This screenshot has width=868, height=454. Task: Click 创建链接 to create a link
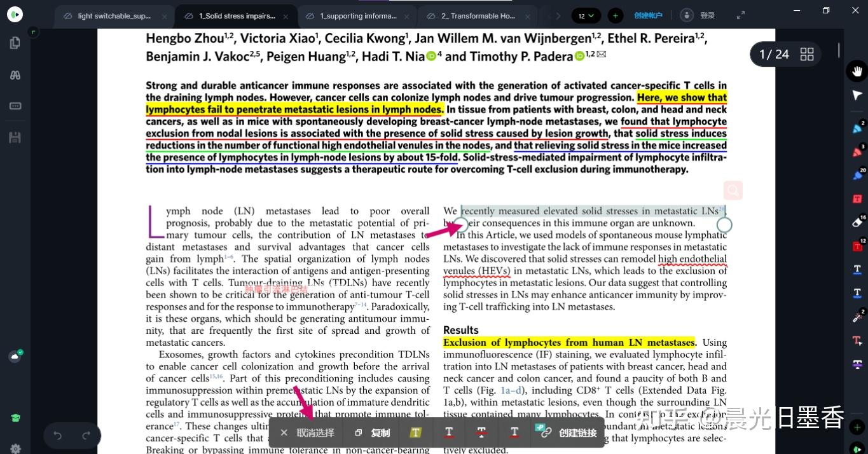(568, 433)
